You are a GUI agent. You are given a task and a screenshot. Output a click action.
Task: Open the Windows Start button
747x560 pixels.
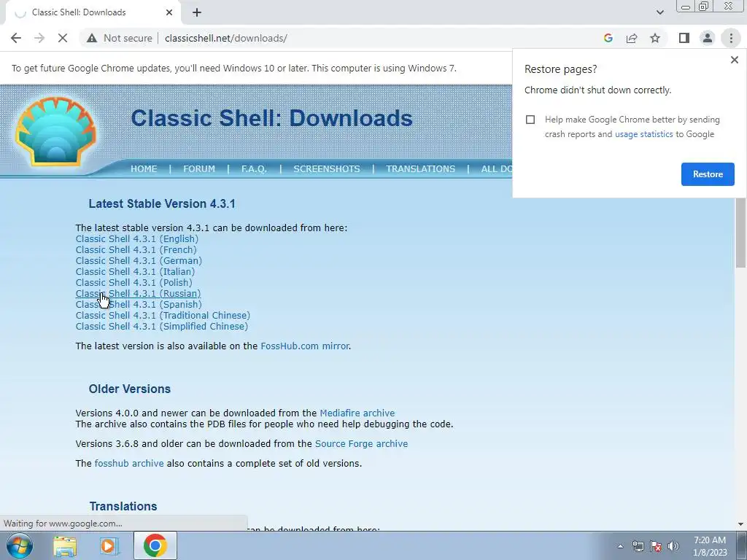pyautogui.click(x=20, y=545)
